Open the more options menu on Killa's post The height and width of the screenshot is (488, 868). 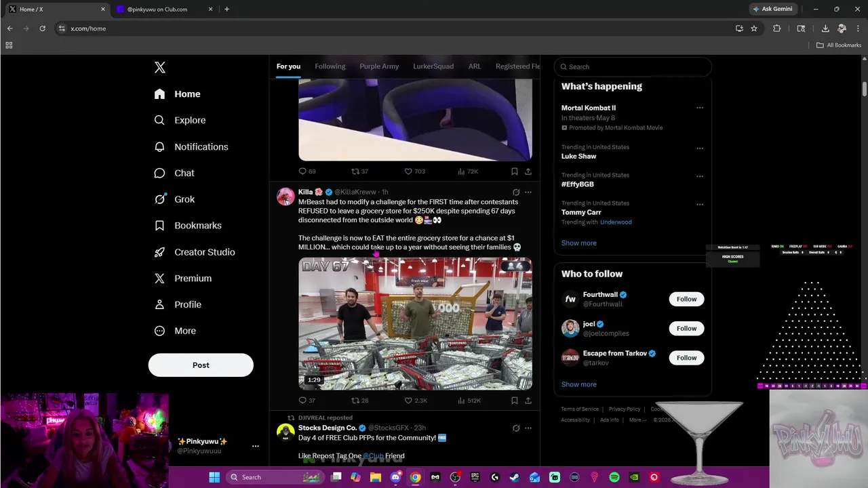528,192
